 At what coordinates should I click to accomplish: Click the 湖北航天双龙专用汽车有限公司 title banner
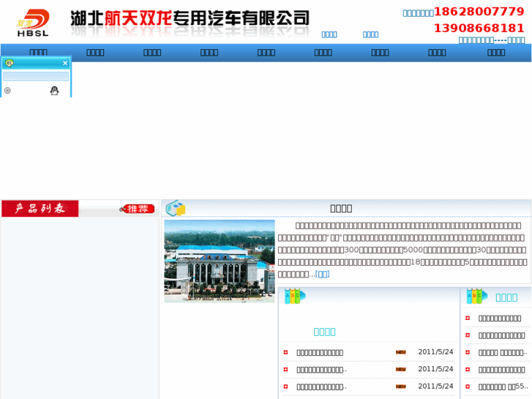click(190, 19)
